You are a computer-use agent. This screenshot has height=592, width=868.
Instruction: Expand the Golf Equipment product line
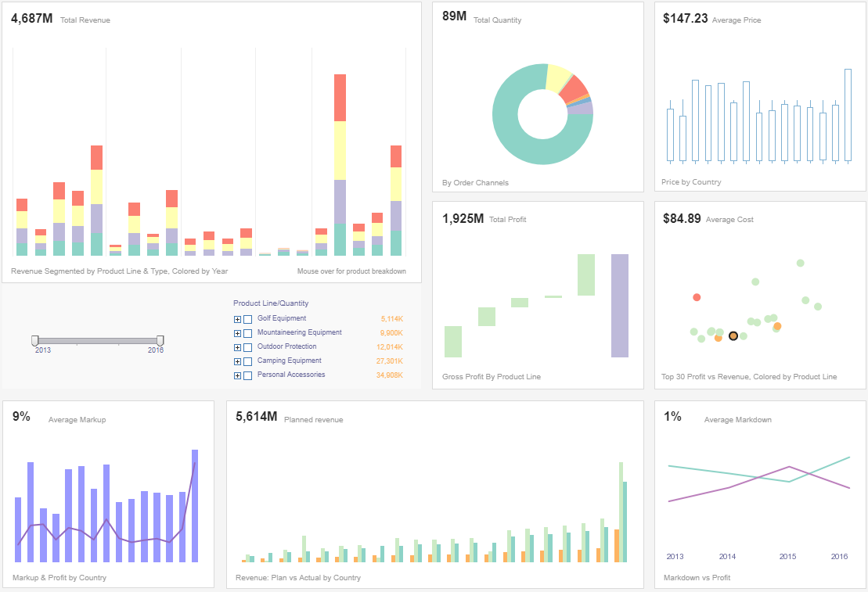pos(237,319)
